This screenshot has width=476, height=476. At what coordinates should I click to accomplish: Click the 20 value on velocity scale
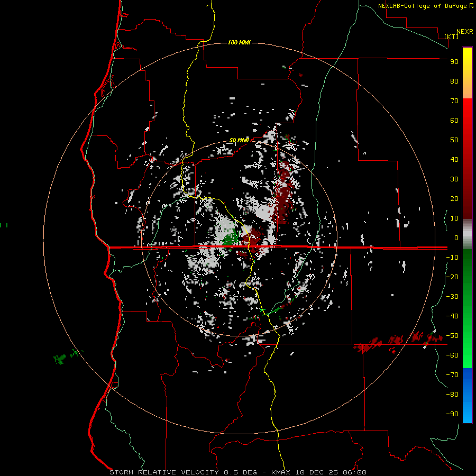point(454,198)
